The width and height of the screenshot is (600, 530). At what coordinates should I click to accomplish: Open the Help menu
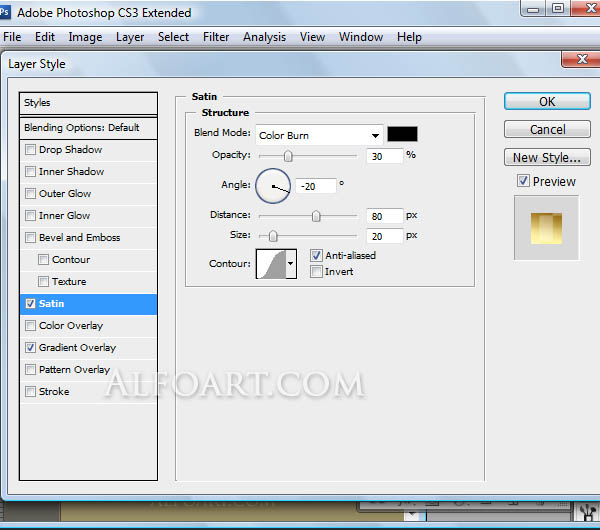point(409,37)
